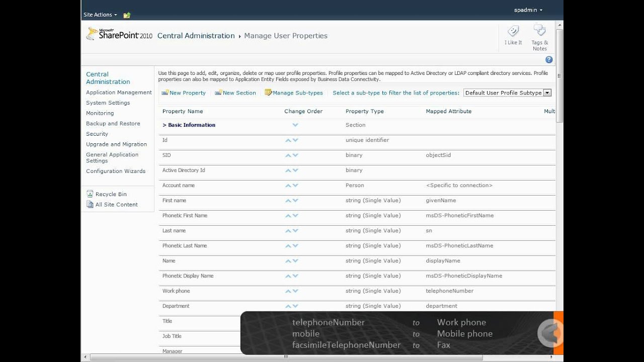
Task: Move Name property down
Action: 295,261
